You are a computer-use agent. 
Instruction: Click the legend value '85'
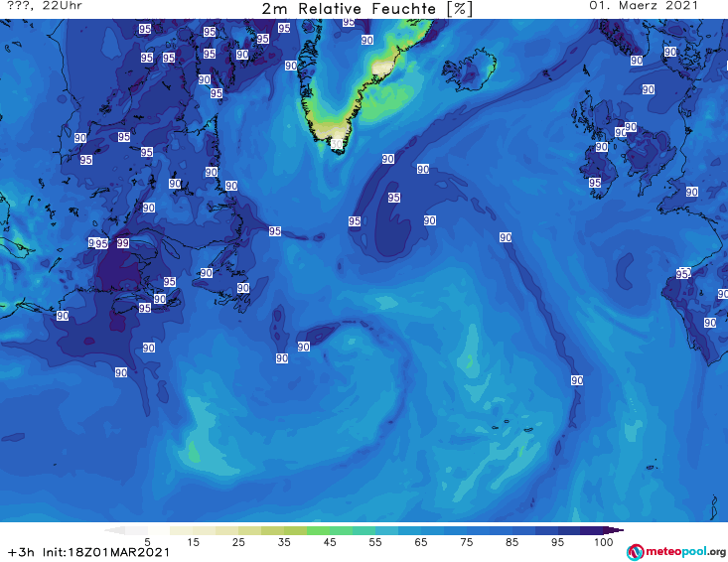point(512,542)
